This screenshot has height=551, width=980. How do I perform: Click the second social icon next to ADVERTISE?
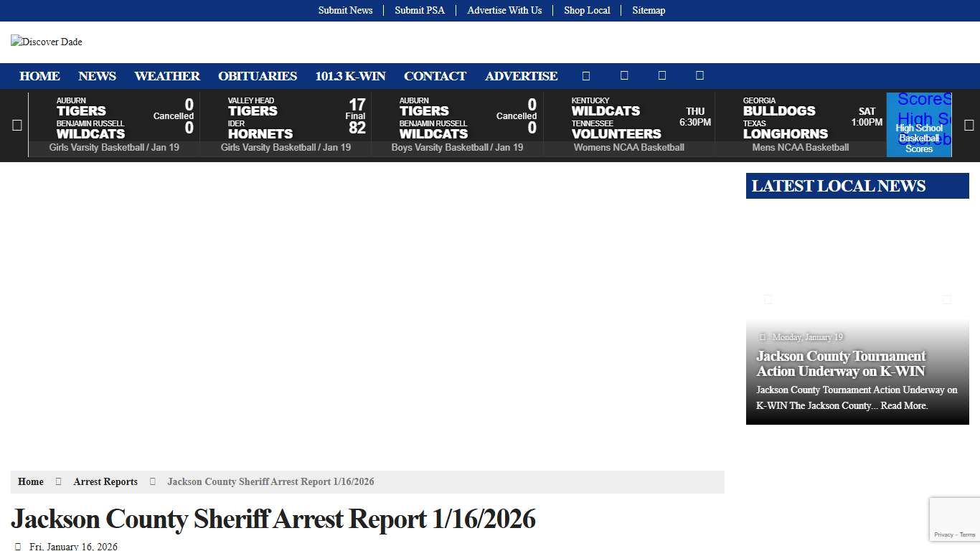[x=624, y=75]
